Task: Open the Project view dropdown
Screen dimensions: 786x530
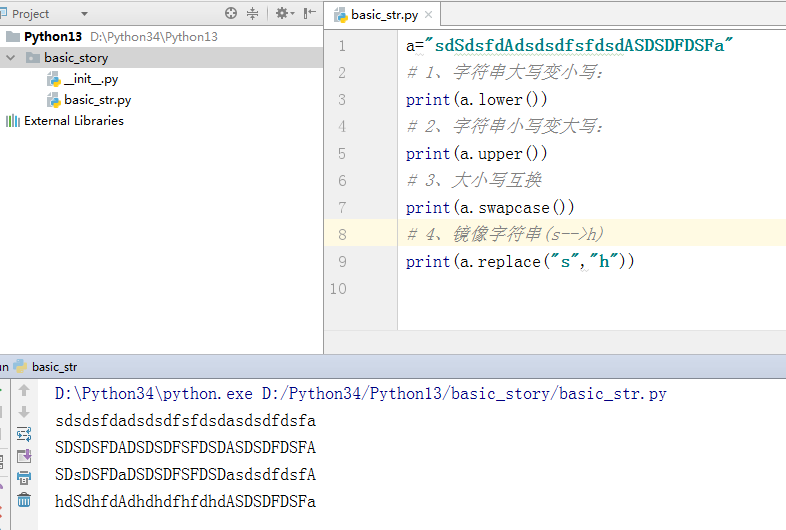Action: tap(84, 14)
